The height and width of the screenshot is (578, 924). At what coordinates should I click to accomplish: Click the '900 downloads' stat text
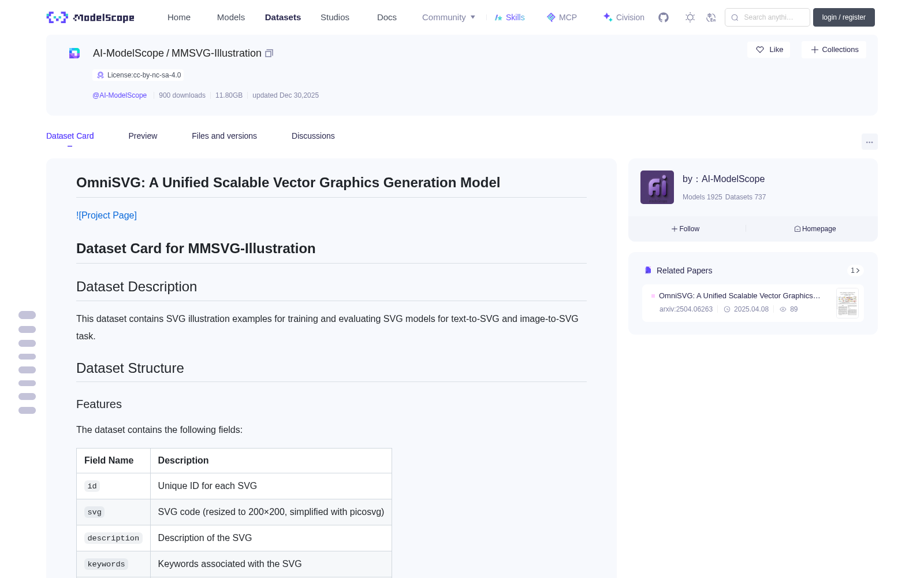pyautogui.click(x=182, y=95)
